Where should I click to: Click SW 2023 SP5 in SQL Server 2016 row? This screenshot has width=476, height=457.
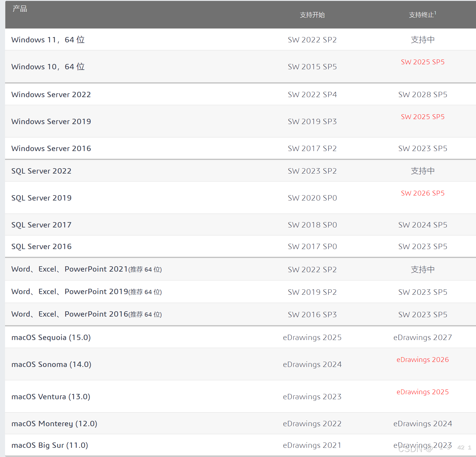tap(423, 246)
